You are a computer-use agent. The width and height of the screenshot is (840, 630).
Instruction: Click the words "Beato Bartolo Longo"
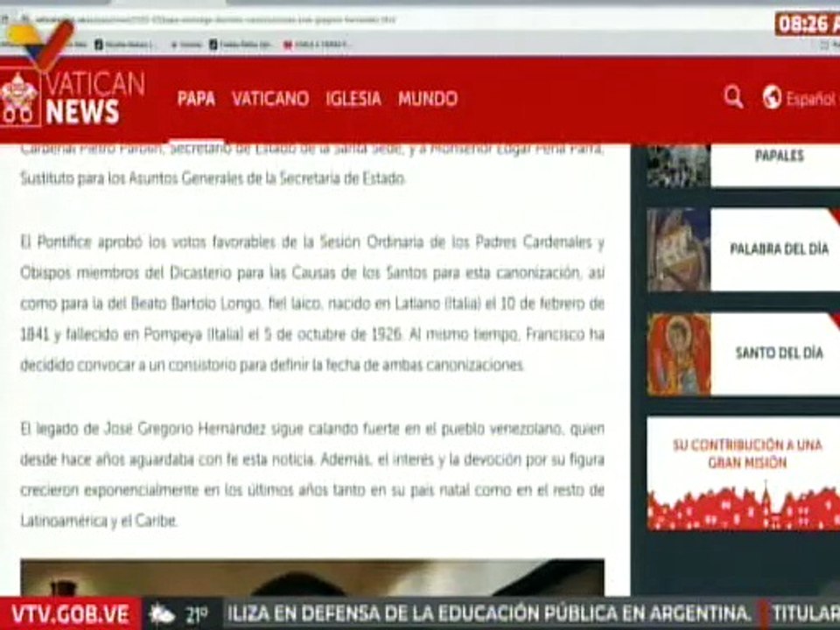[x=195, y=304]
